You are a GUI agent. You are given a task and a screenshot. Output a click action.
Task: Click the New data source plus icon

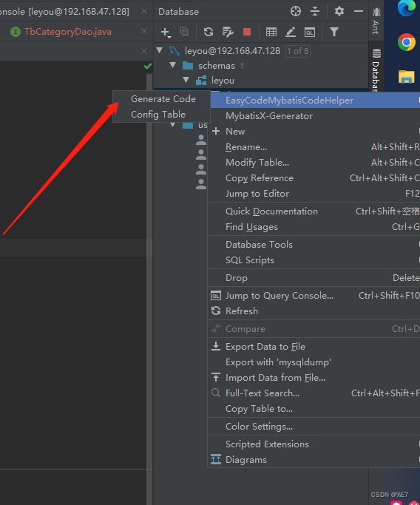tap(165, 32)
